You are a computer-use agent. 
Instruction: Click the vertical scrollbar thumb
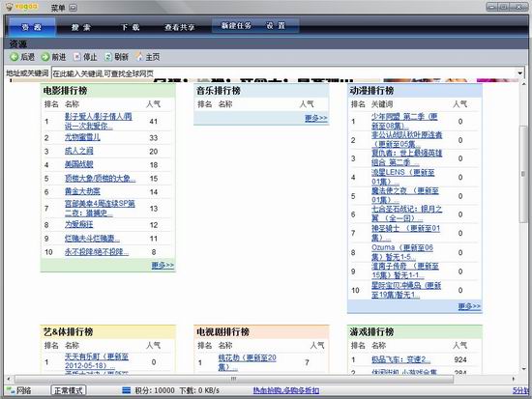click(x=523, y=174)
